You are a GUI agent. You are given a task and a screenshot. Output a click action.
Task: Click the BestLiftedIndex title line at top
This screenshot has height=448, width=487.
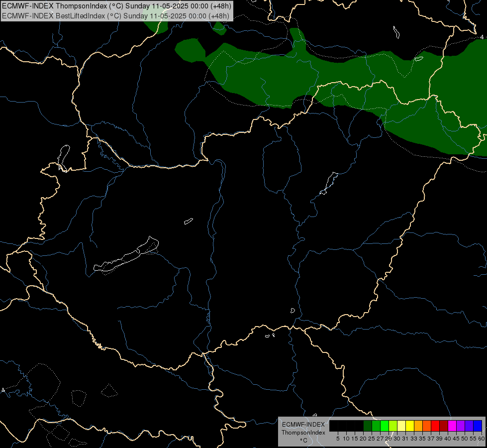coord(115,16)
